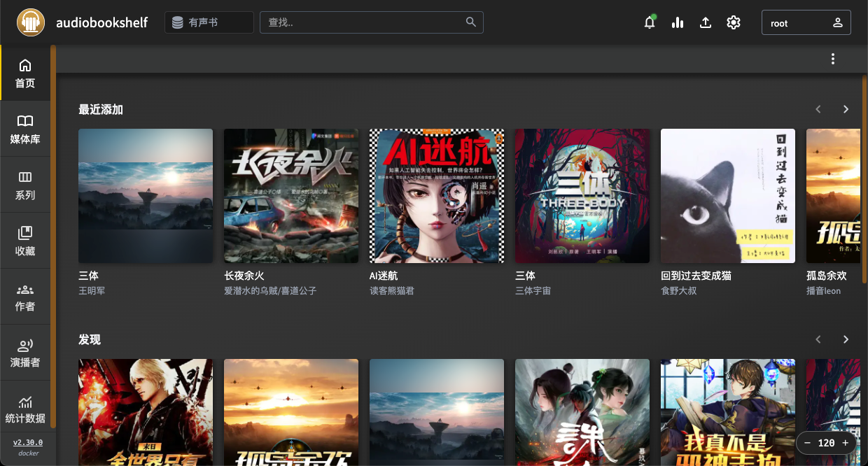Click author 读客熊猫君

392,290
